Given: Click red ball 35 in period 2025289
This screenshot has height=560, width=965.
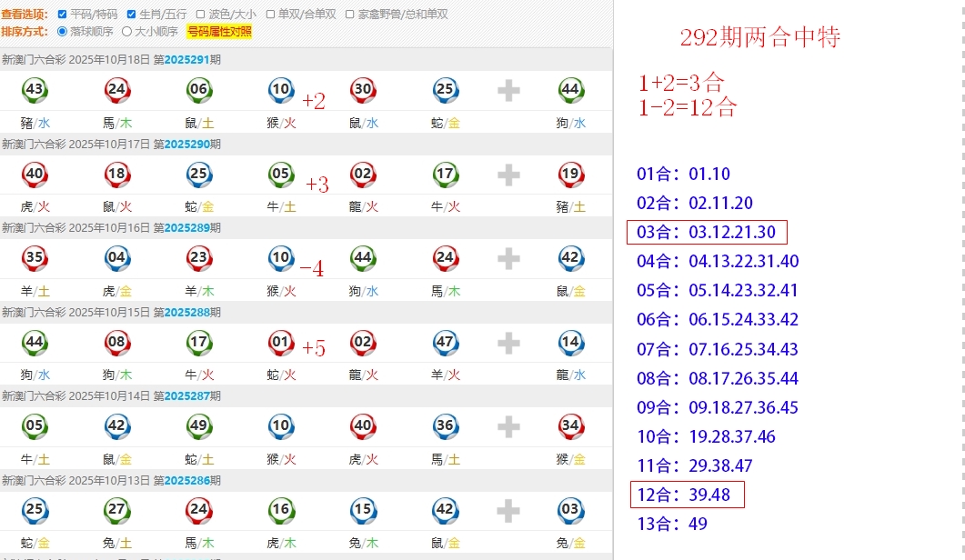Looking at the screenshot, I should [35, 258].
